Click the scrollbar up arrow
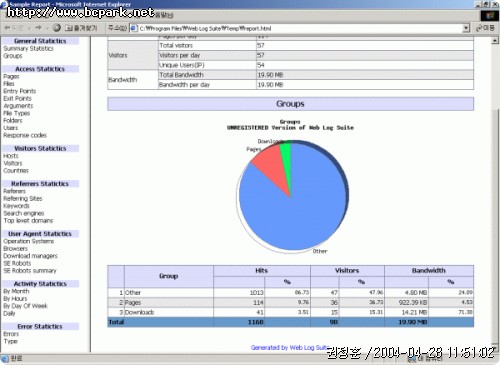 tap(495, 41)
